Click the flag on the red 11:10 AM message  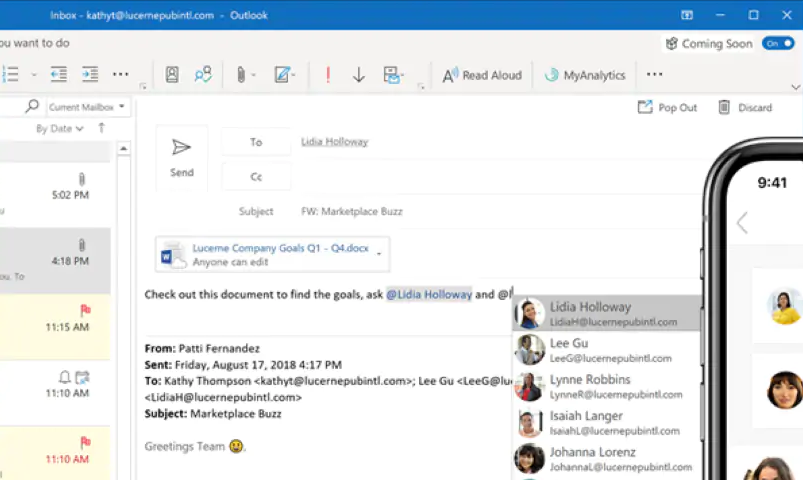85,442
